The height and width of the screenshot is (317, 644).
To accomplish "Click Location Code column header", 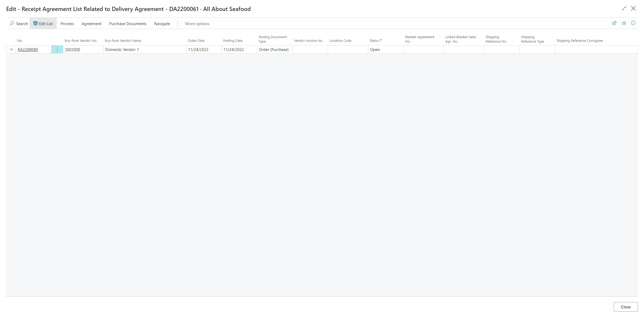I will tap(340, 41).
